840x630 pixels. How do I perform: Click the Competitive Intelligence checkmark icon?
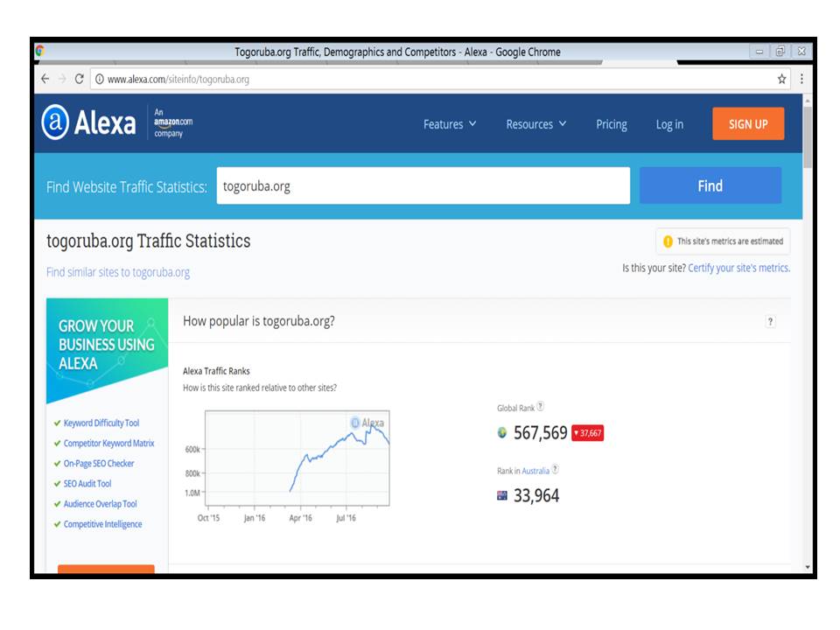point(57,524)
